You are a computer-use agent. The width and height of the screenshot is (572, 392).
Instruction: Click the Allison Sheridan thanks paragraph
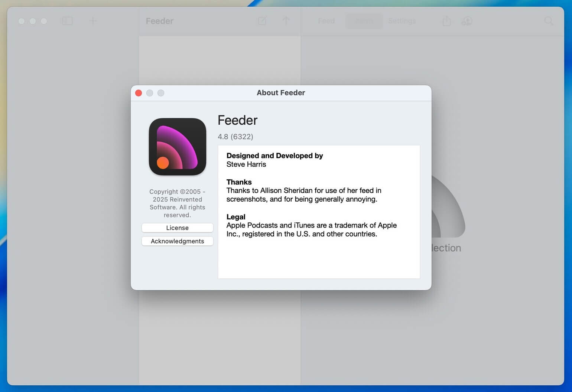[x=304, y=195]
